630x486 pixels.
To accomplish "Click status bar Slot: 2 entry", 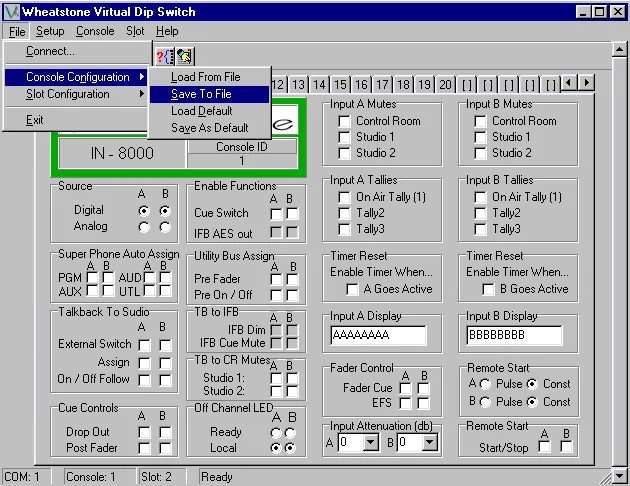I will tap(162, 477).
